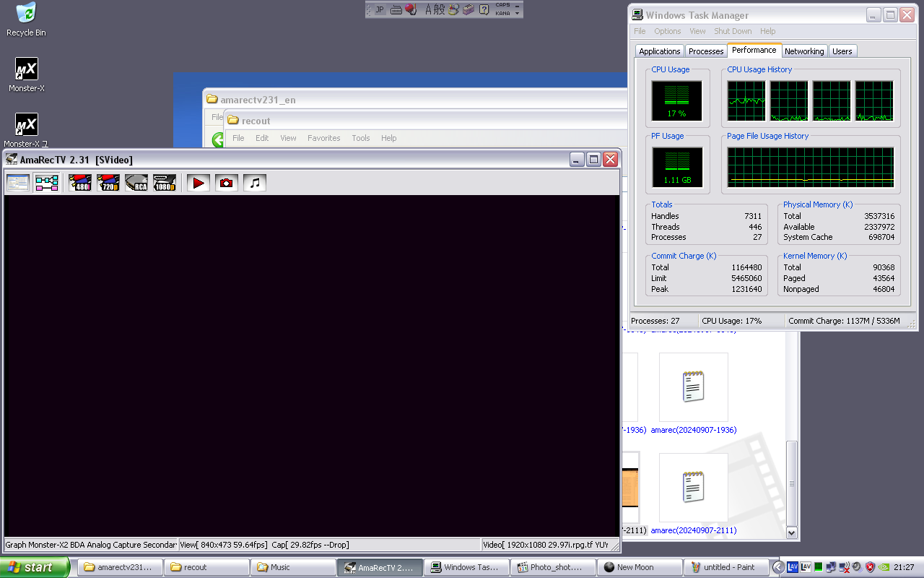Click the JP language indicator in IME bar
Screen dimensions: 924x578
coord(380,9)
